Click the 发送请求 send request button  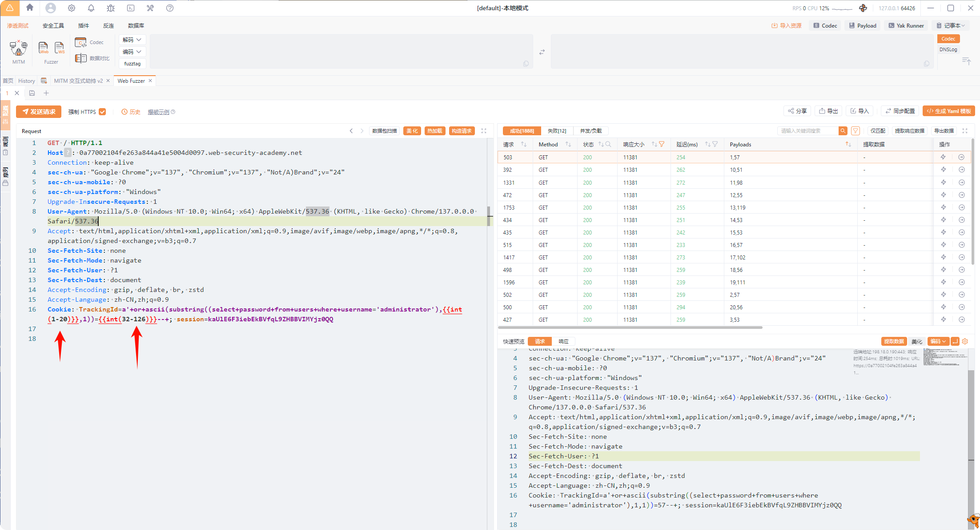[39, 112]
